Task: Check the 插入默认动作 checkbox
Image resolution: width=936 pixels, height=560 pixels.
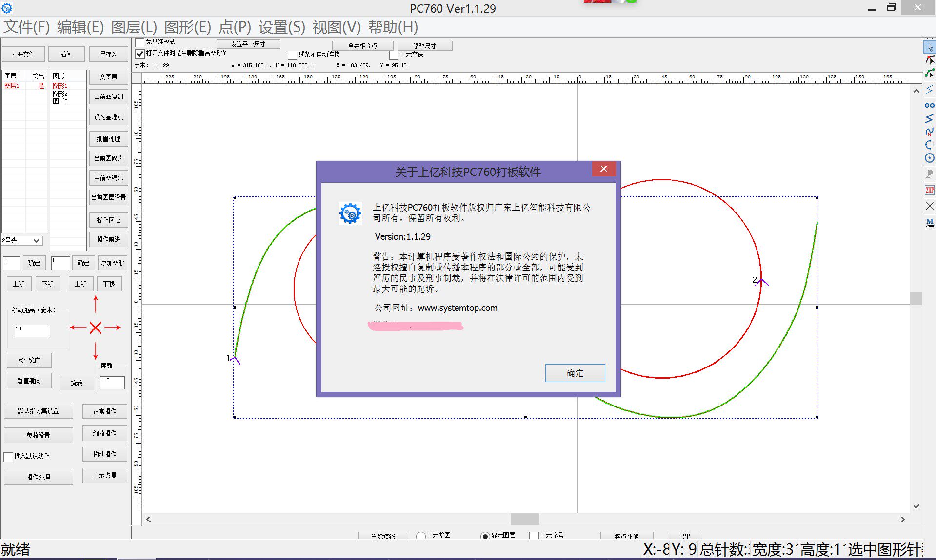Action: point(8,457)
